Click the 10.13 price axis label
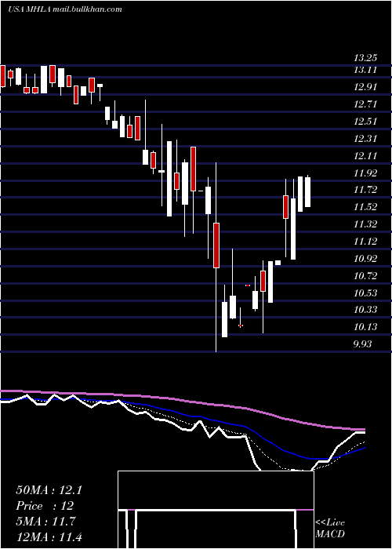 tap(366, 327)
